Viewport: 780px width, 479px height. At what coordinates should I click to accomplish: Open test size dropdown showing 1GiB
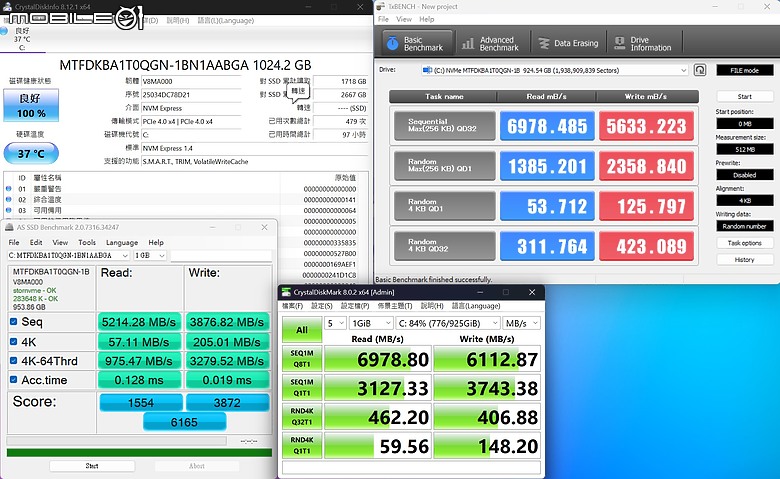point(371,323)
